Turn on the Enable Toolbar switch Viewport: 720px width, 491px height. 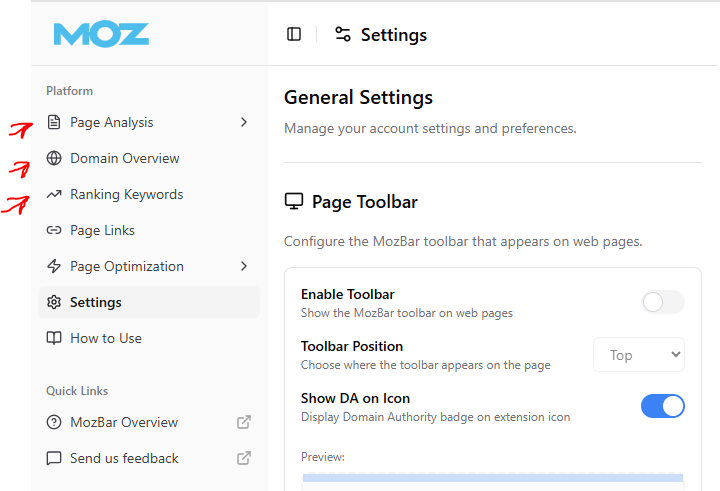pos(663,302)
